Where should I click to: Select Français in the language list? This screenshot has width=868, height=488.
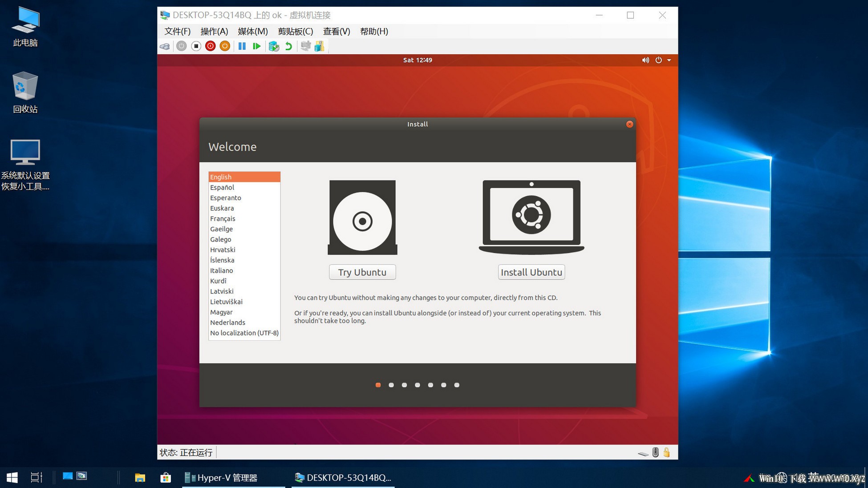click(x=244, y=219)
